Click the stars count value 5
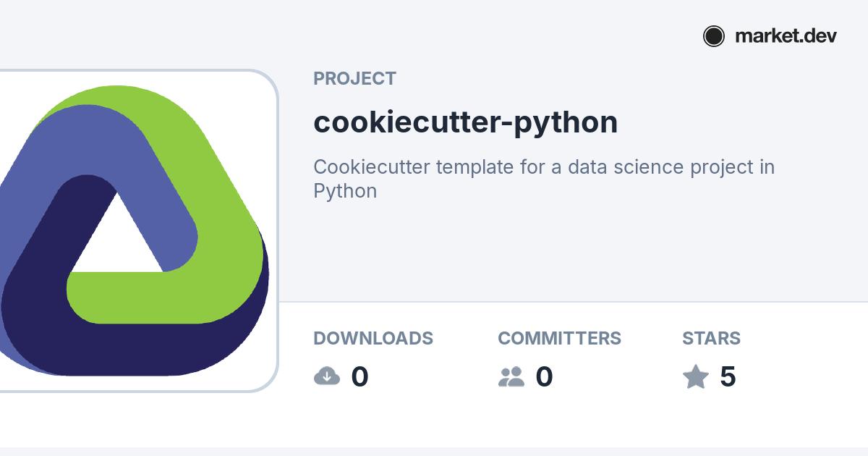This screenshot has height=456, width=868. 728,377
